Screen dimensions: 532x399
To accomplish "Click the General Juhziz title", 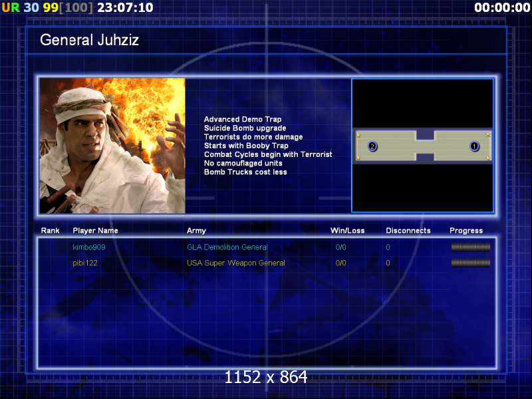I will [90, 40].
